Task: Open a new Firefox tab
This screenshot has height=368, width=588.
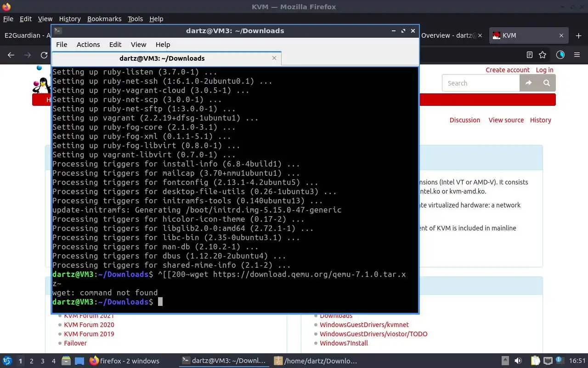Action: click(578, 35)
